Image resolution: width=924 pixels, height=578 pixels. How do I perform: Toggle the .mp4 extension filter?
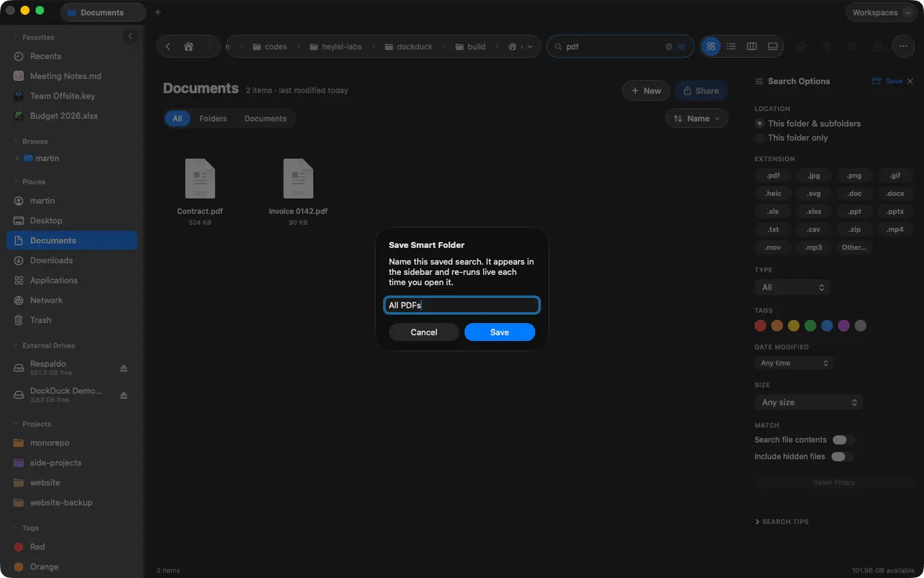[x=894, y=229]
